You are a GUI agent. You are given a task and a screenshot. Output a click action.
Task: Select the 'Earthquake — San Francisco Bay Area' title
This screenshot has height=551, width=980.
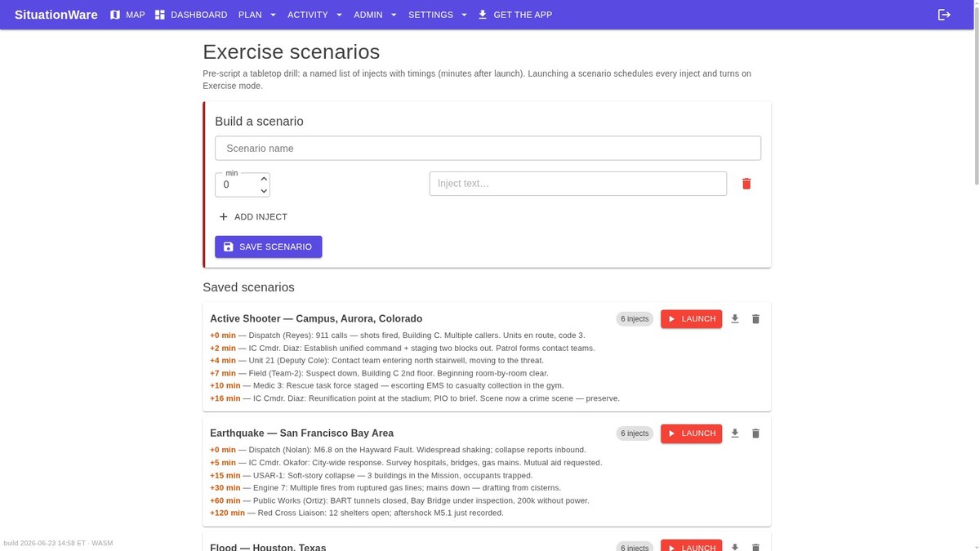pyautogui.click(x=301, y=433)
